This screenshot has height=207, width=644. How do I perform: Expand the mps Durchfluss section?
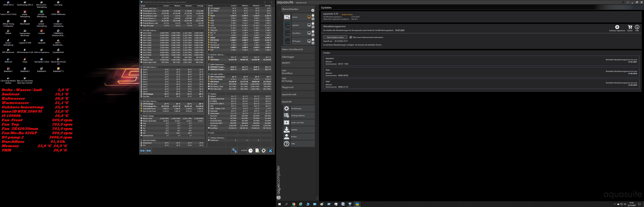coord(298,72)
